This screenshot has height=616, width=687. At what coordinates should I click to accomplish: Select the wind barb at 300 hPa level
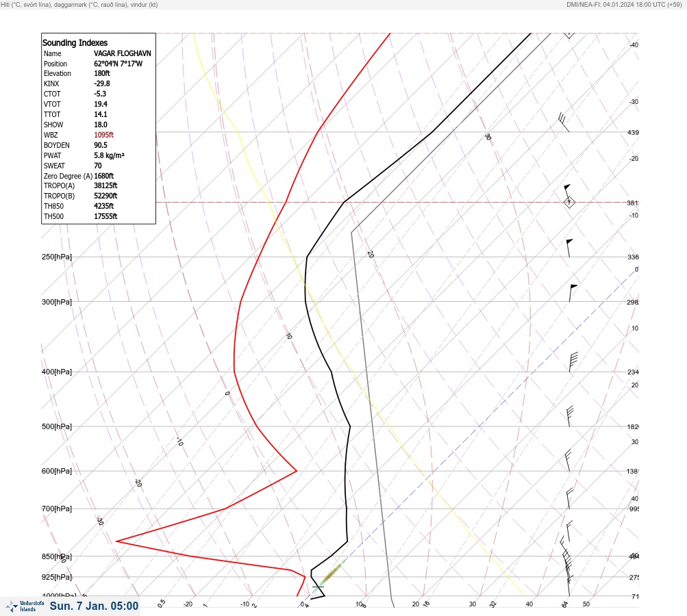tap(573, 293)
